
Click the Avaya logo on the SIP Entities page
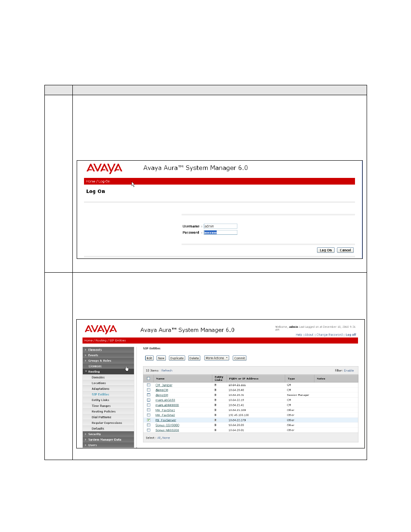101,330
